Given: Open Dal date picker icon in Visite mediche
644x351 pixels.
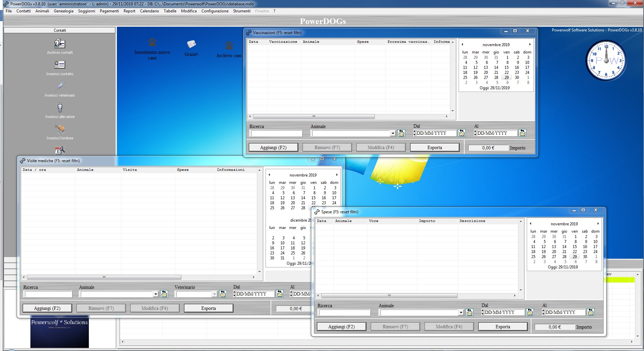Looking at the screenshot, I should point(280,294).
